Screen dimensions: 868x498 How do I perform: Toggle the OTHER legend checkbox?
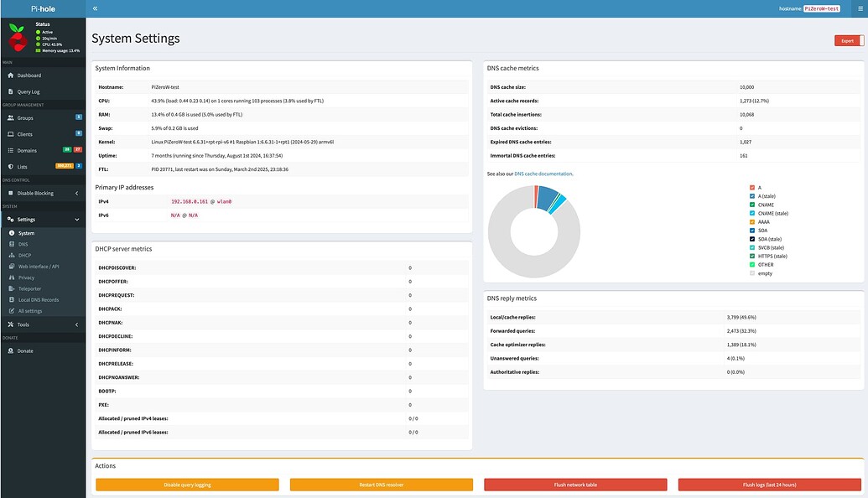[752, 264]
